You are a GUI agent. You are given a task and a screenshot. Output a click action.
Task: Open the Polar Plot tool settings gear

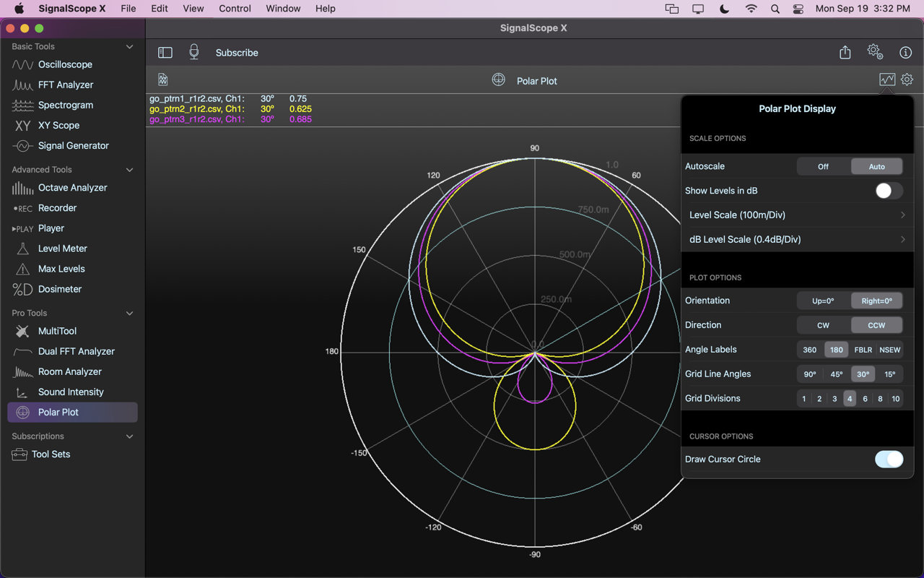pos(907,79)
